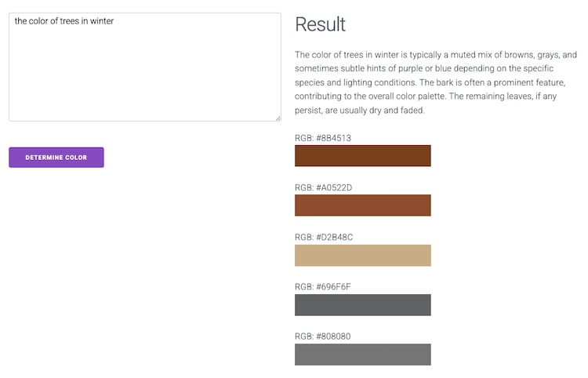
Task: Click the words "persist, are usually dry and faded"
Action: click(x=360, y=111)
